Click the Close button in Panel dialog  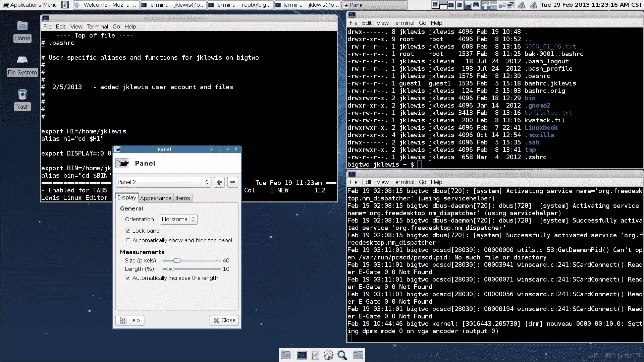[x=224, y=320]
